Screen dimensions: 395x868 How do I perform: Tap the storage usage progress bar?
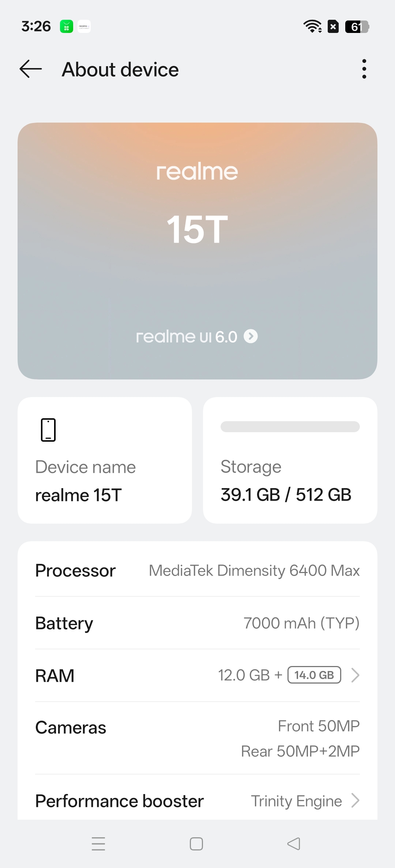pyautogui.click(x=290, y=427)
